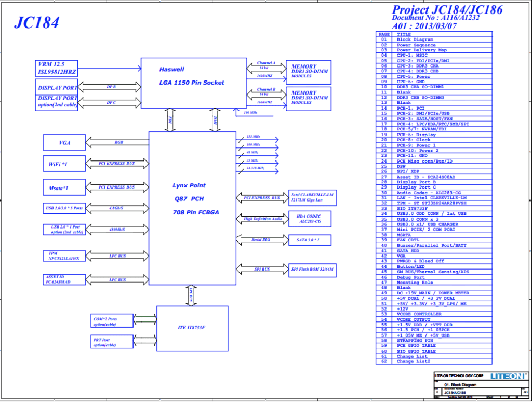532x403 pixels.
Task: Select the USB 2.0/3.0 * 5 Ports block
Action: click(x=64, y=208)
